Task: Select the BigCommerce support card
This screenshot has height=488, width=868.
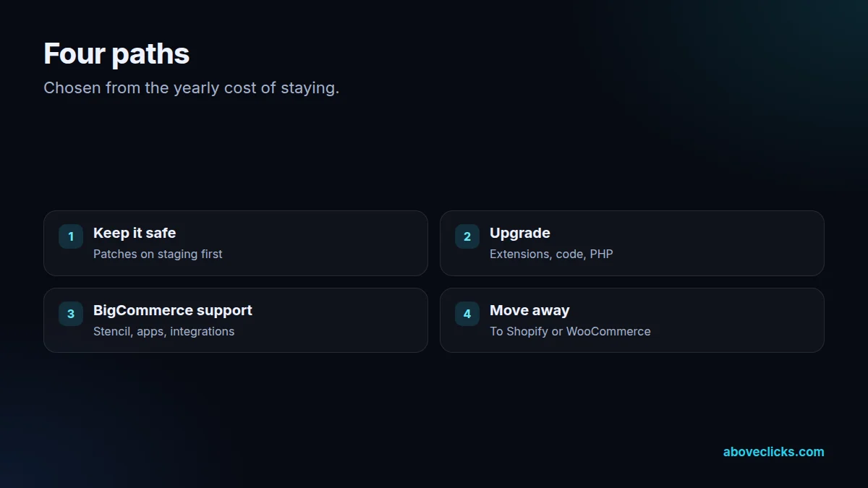Action: pyautogui.click(x=236, y=320)
